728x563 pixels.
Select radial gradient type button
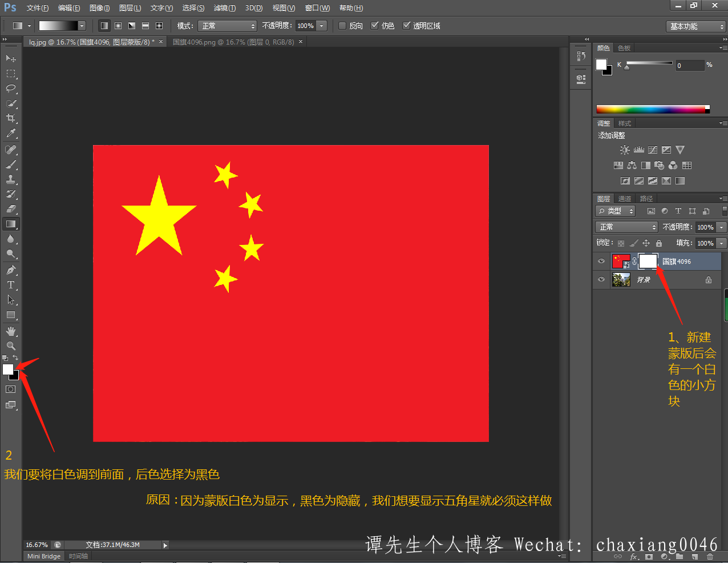pos(118,26)
